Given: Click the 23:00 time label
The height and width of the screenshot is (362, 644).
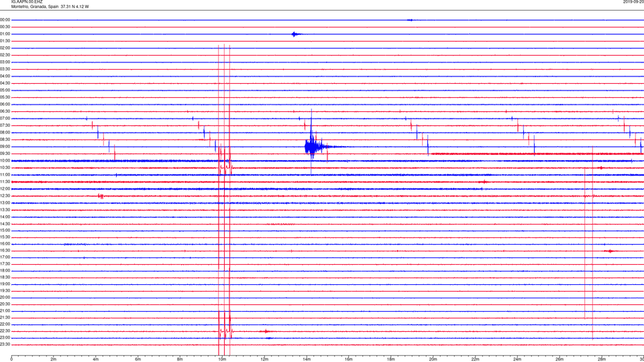Looking at the screenshot, I should (5, 338).
